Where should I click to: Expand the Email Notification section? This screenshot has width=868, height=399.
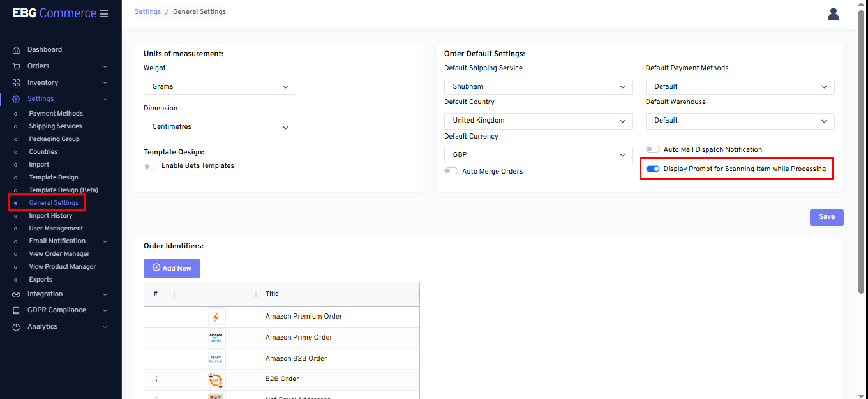(x=57, y=241)
